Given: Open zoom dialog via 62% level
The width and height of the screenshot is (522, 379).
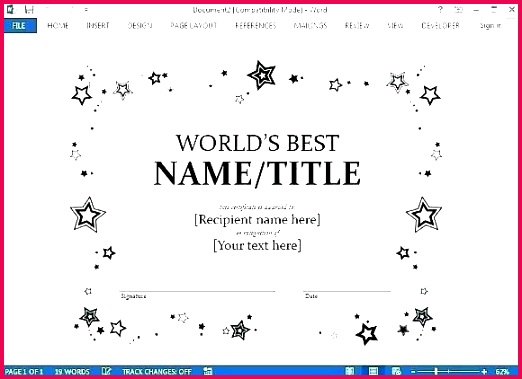Looking at the screenshot, I should point(502,371).
